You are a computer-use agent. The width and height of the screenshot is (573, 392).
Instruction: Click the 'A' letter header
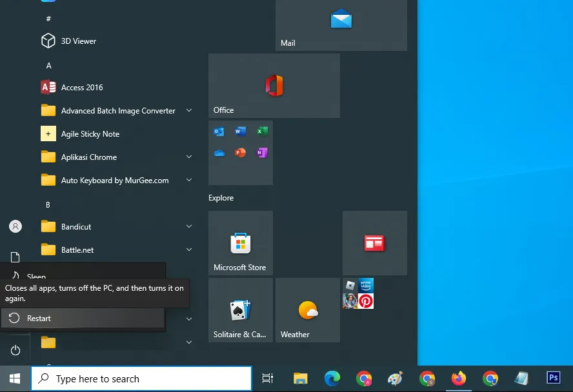[48, 66]
